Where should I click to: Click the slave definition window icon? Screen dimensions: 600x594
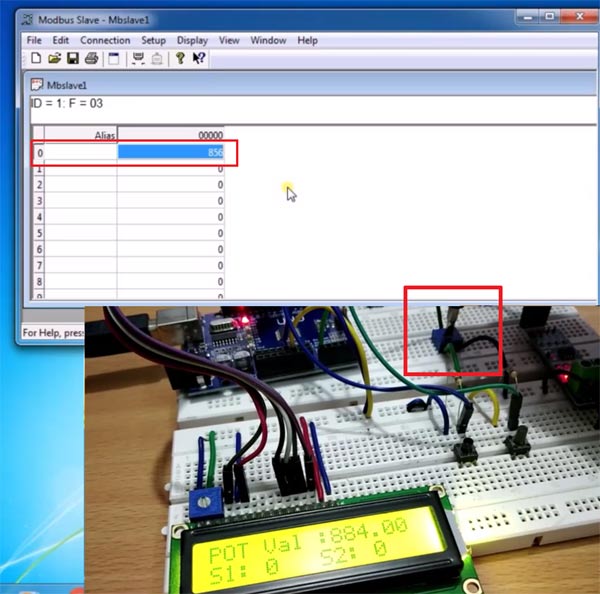(114, 59)
